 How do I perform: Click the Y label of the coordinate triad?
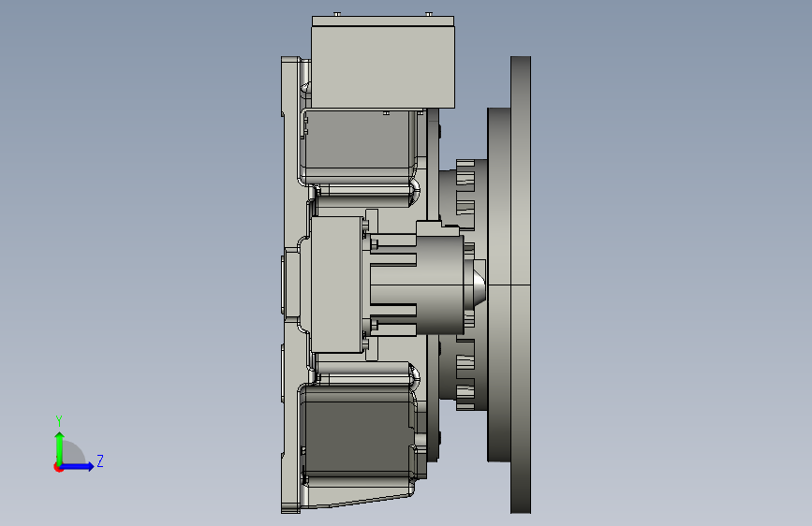(x=59, y=421)
